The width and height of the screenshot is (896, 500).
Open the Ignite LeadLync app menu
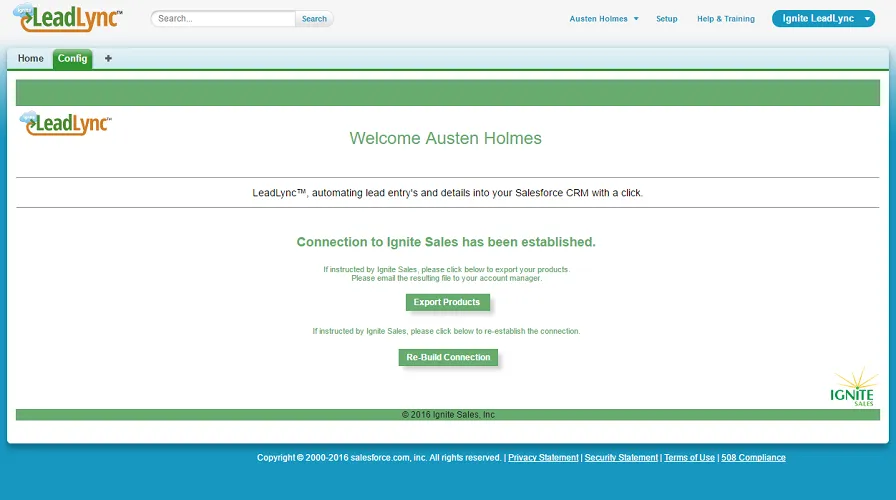(823, 18)
